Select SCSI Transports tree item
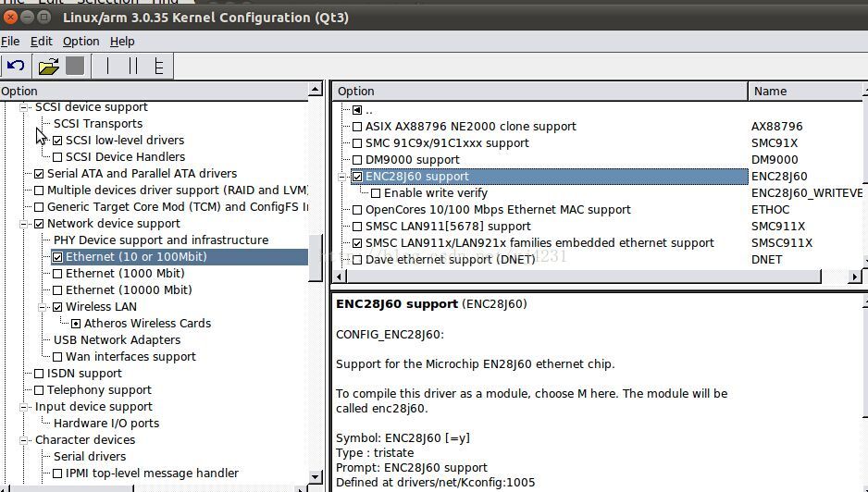The height and width of the screenshot is (492, 868). pos(98,123)
